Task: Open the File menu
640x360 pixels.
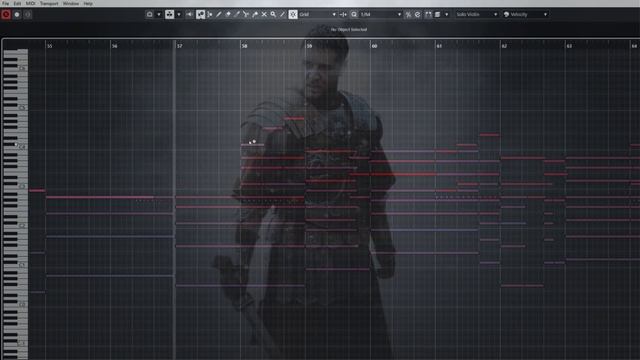Action: click(x=5, y=3)
